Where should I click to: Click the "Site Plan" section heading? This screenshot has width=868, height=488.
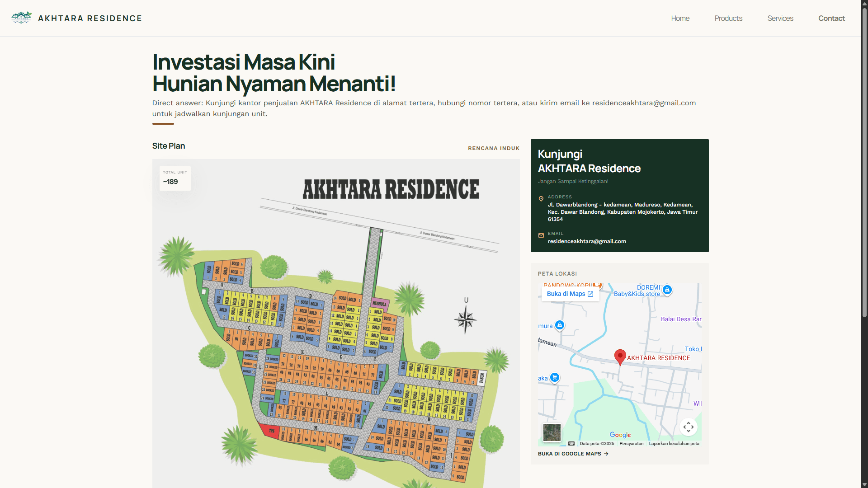coord(169,146)
